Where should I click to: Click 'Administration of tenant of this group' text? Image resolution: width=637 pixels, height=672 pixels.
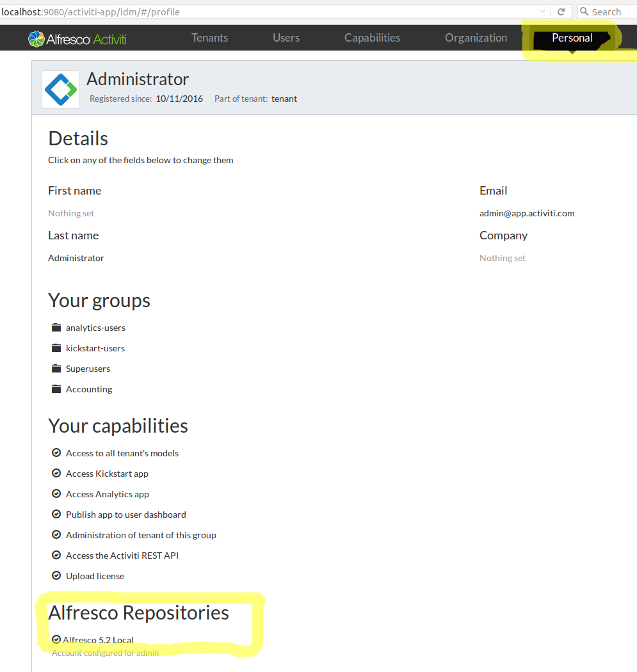click(141, 535)
